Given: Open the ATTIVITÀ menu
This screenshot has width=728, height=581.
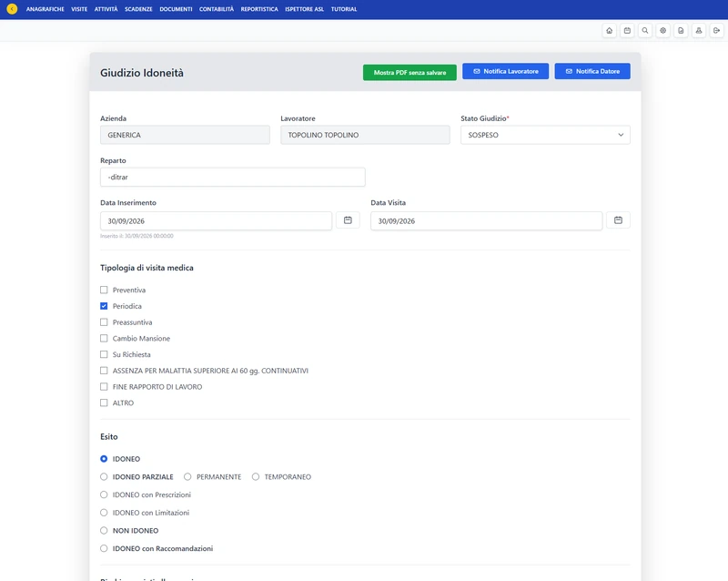Looking at the screenshot, I should tap(106, 9).
